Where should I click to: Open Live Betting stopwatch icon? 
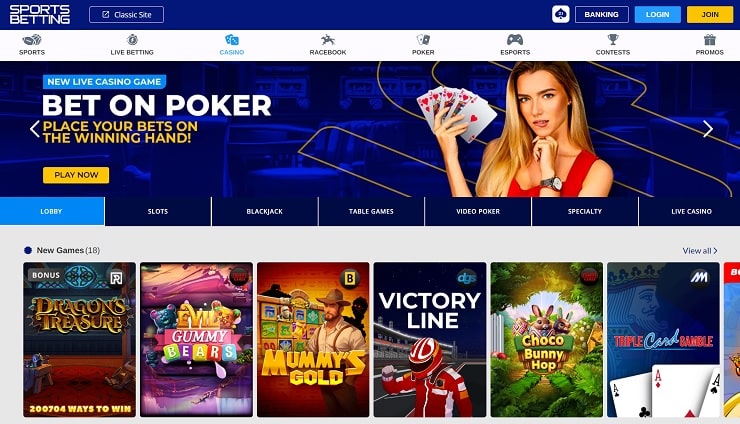pyautogui.click(x=132, y=40)
